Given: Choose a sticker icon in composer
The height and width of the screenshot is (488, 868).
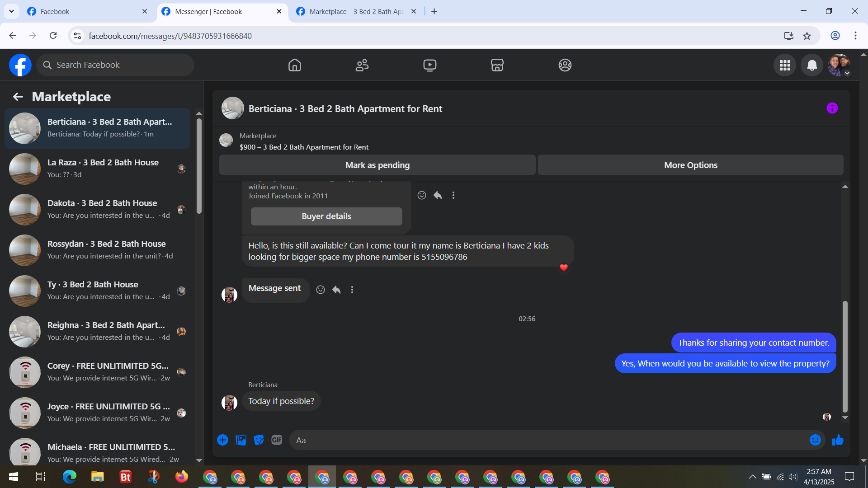Looking at the screenshot, I should point(259,440).
